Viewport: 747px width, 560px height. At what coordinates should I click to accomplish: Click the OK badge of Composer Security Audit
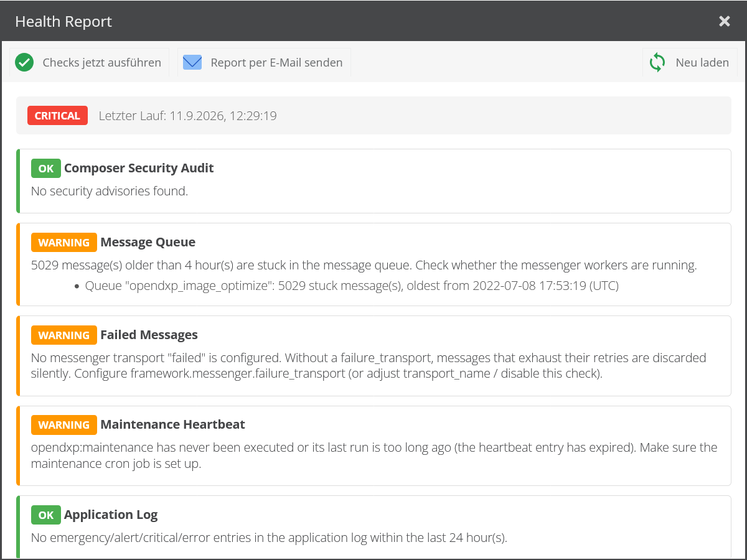(46, 168)
